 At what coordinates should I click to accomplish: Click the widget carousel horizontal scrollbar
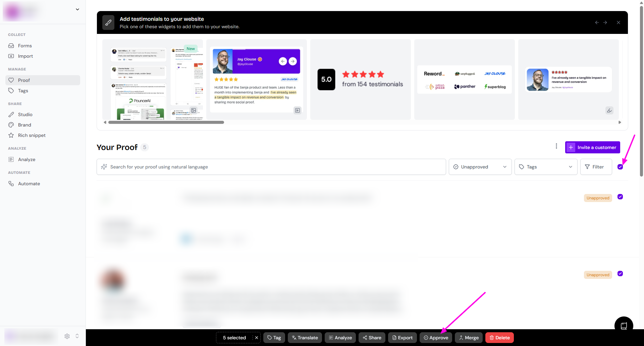pos(166,122)
